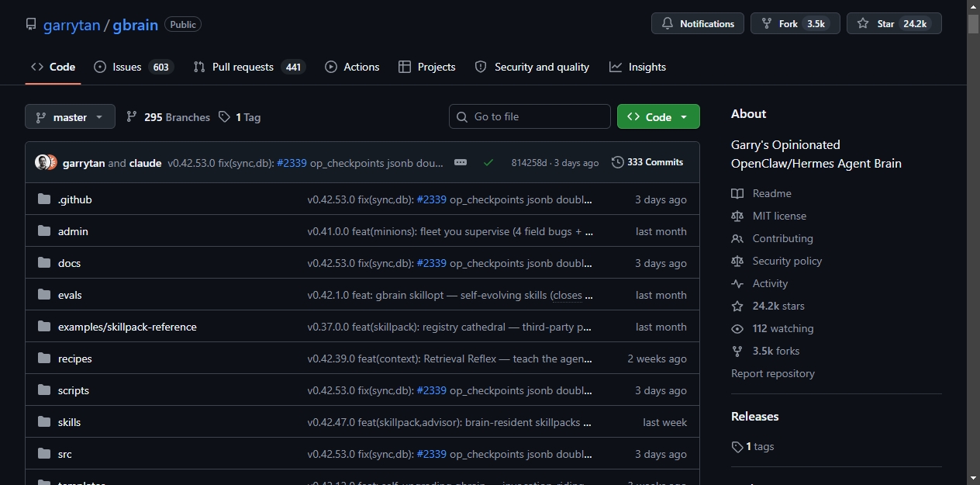The image size is (980, 485).
Task: Click the folder icon of .github
Action: pos(44,199)
